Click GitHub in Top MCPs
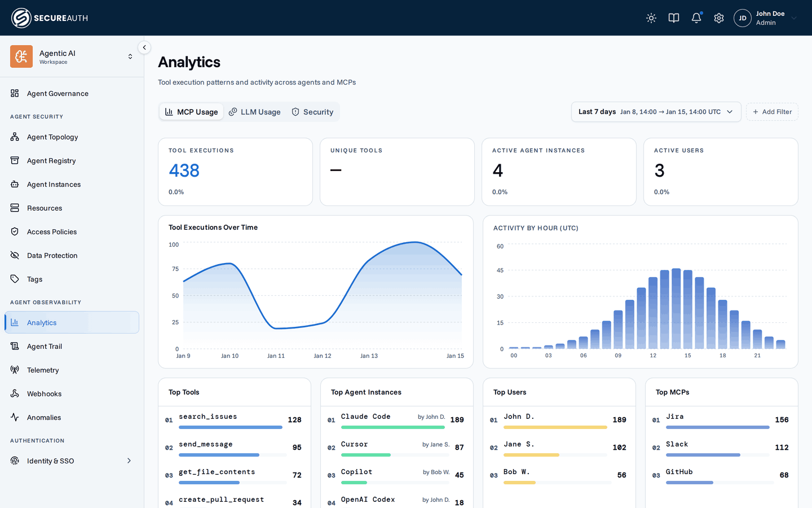 (x=722, y=475)
